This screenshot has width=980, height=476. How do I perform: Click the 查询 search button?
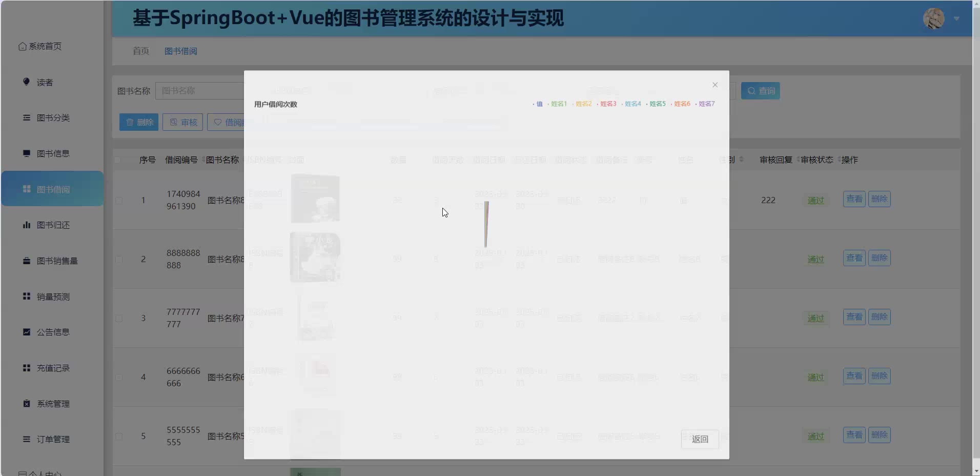click(761, 91)
